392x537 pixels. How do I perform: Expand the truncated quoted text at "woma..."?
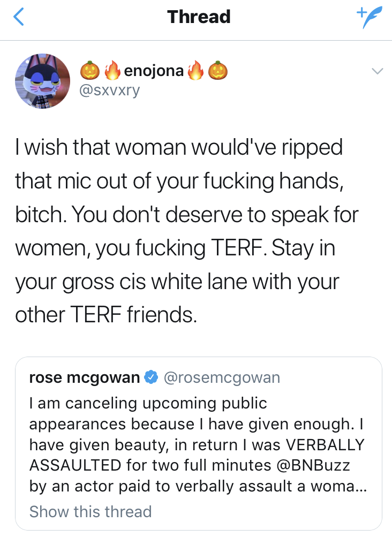(x=343, y=486)
